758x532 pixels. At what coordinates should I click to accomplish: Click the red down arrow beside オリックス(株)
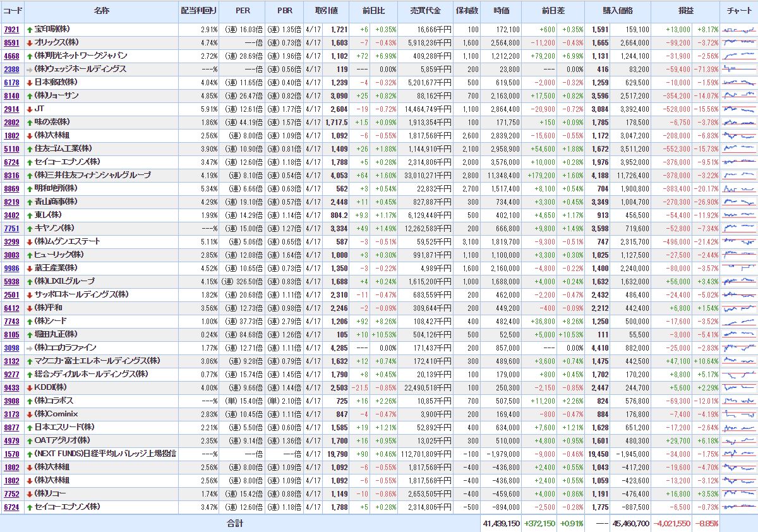[30, 43]
